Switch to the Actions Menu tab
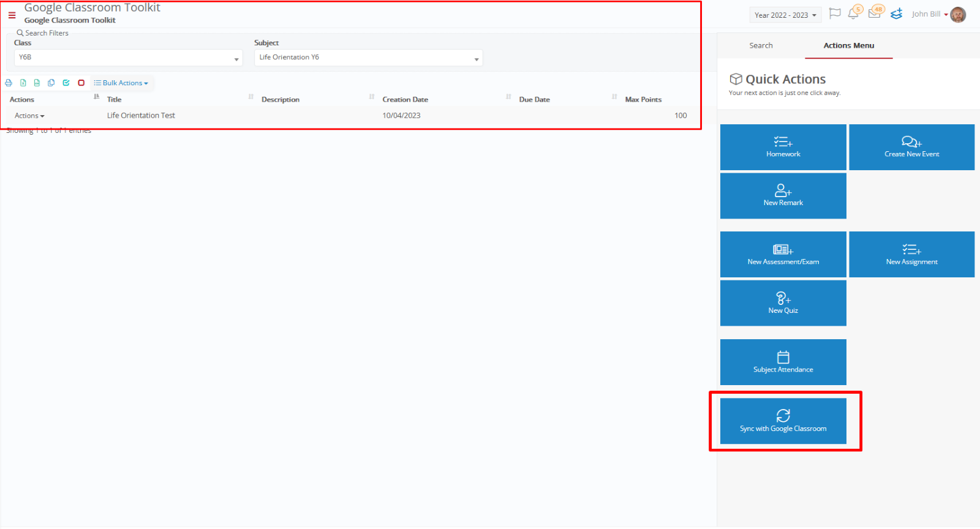Screen dimensions: 980x529 point(849,45)
